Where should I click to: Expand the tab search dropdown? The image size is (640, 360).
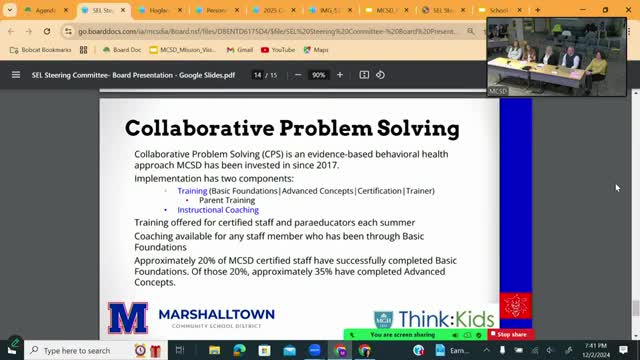(x=9, y=10)
